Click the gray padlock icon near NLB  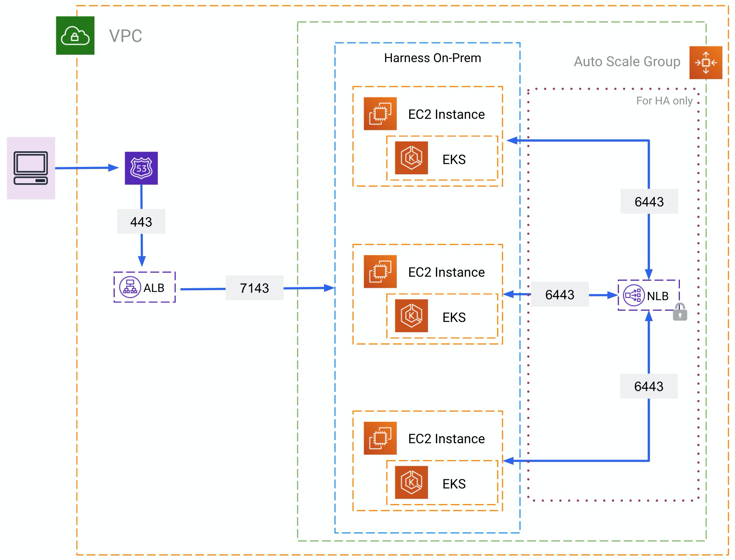click(x=680, y=312)
